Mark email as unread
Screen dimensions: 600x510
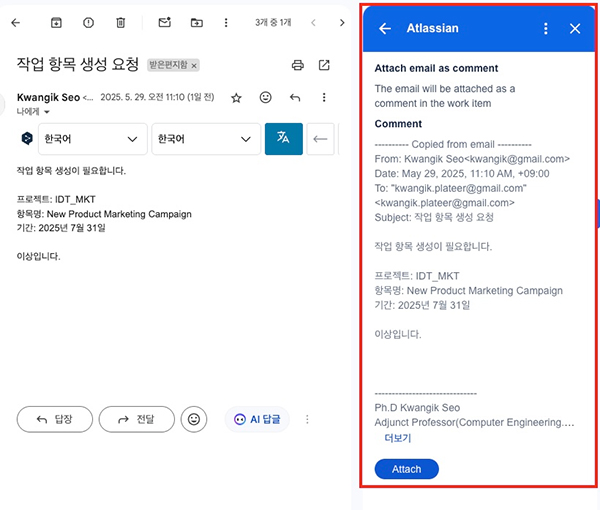[165, 23]
